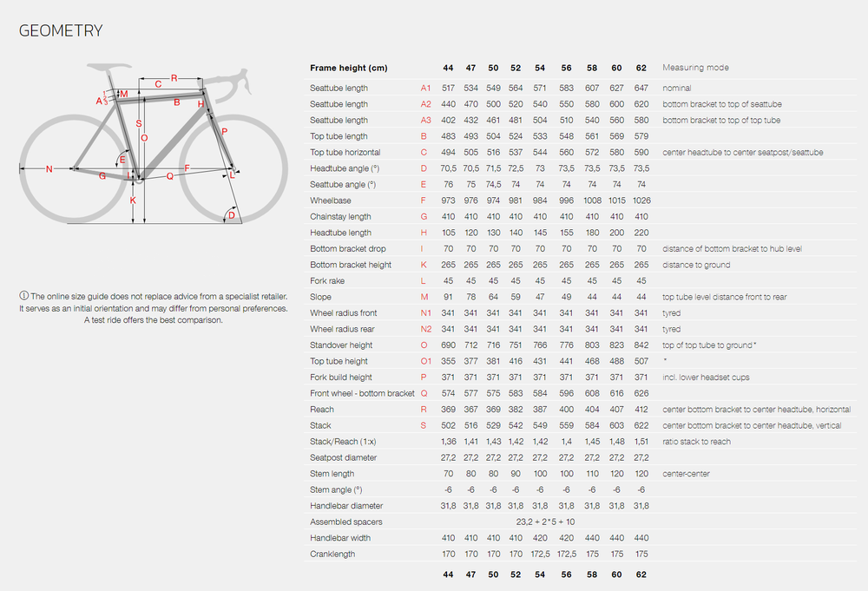Screen dimensions: 868x591
Task: Click the "Frame height (cm)" header label
Action: [348, 68]
